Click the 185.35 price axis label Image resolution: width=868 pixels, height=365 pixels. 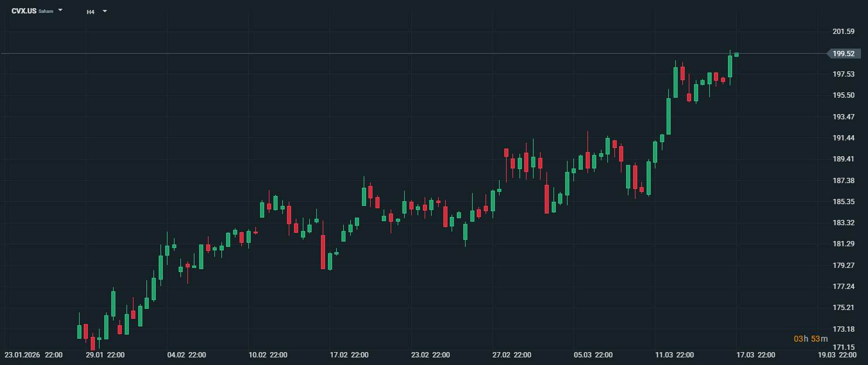coord(843,202)
